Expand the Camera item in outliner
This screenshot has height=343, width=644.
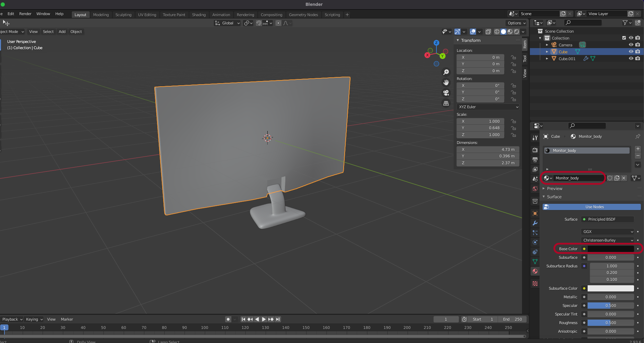pyautogui.click(x=547, y=45)
